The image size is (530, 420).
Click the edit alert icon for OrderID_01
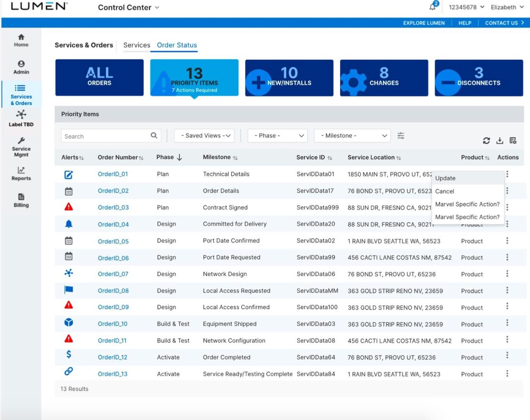pos(69,175)
